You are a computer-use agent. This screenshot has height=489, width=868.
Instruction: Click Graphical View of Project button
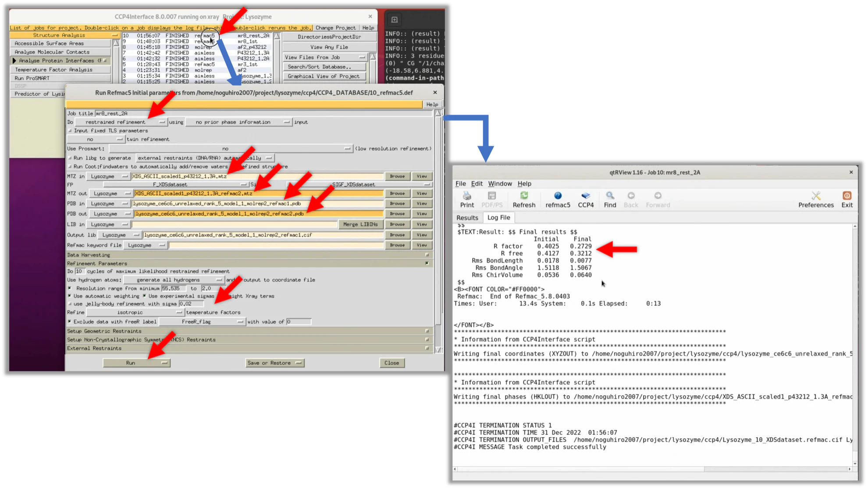(324, 76)
